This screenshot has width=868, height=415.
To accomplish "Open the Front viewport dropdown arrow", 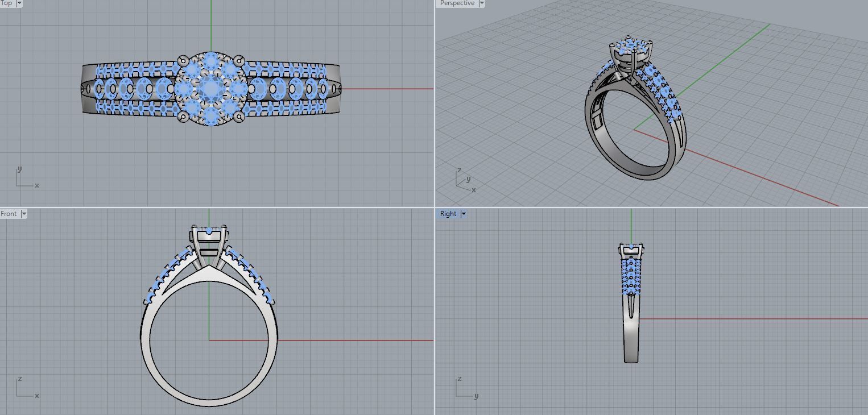I will tap(24, 214).
